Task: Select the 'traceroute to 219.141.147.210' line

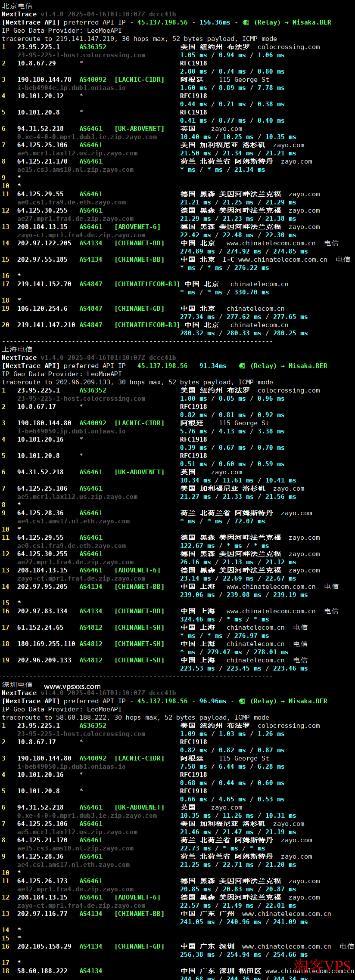Action: [139, 39]
